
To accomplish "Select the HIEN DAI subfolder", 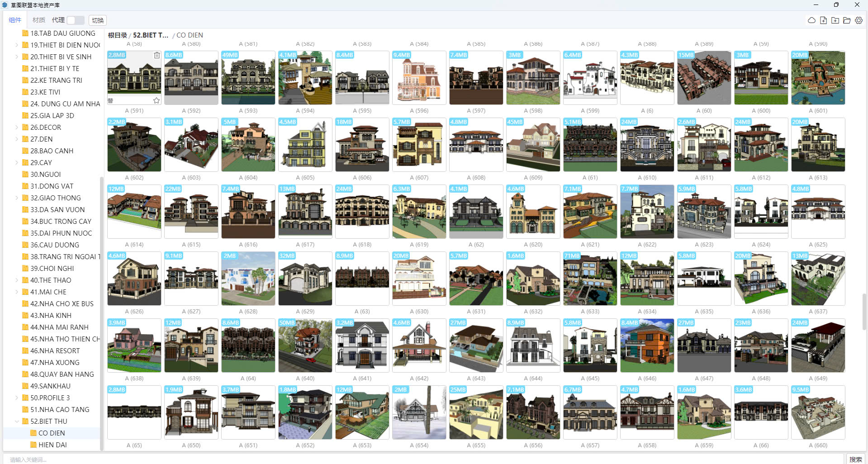I will click(x=52, y=445).
